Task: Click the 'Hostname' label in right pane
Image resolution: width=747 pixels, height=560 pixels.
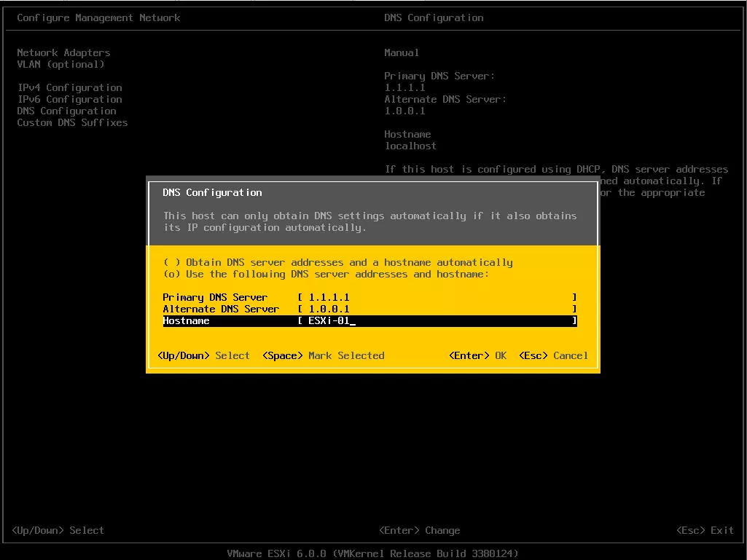Action: (408, 134)
